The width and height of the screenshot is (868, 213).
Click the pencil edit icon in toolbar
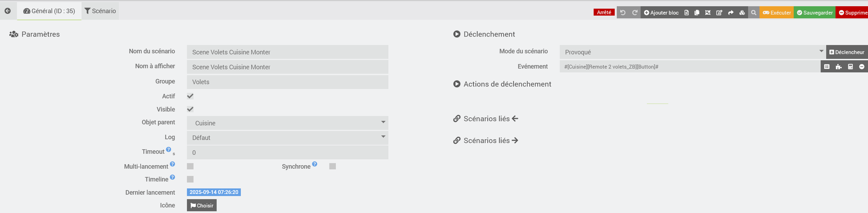tap(719, 12)
